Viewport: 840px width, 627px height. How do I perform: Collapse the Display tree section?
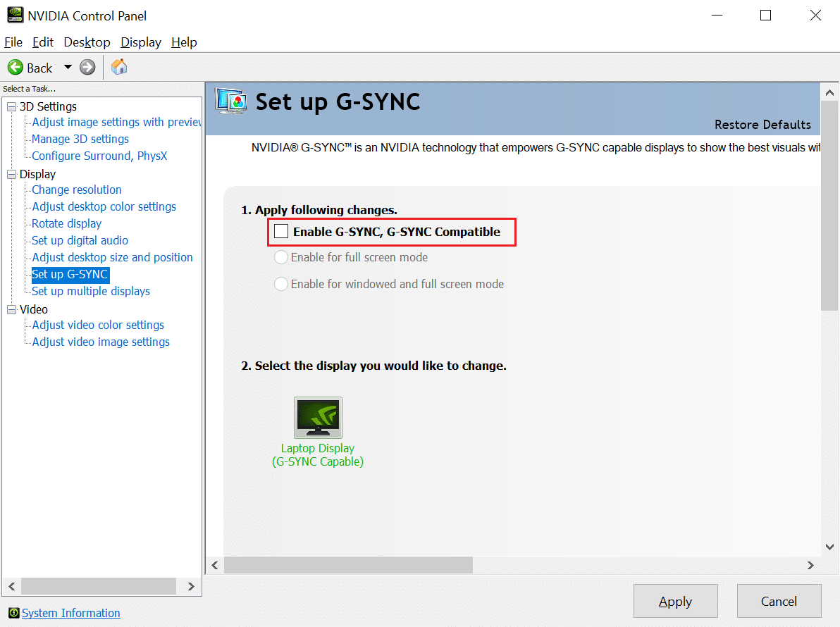[x=11, y=173]
